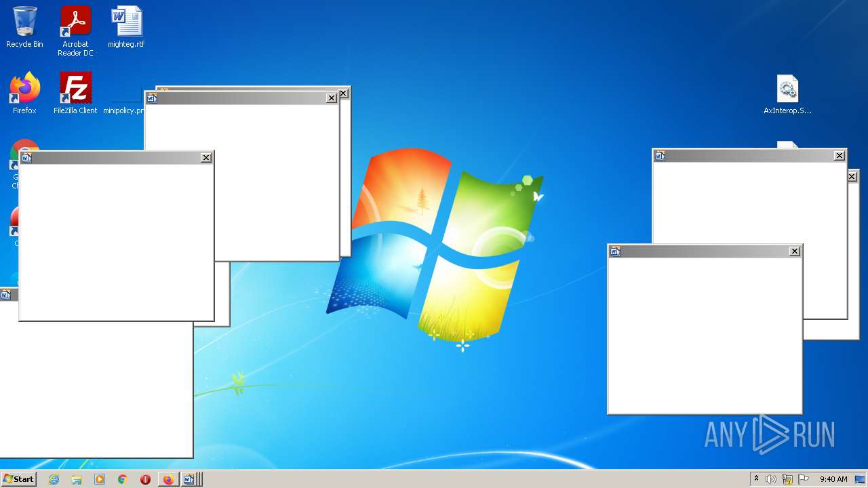
Task: Select the FileZilla Client desktop shortcut
Action: click(75, 93)
